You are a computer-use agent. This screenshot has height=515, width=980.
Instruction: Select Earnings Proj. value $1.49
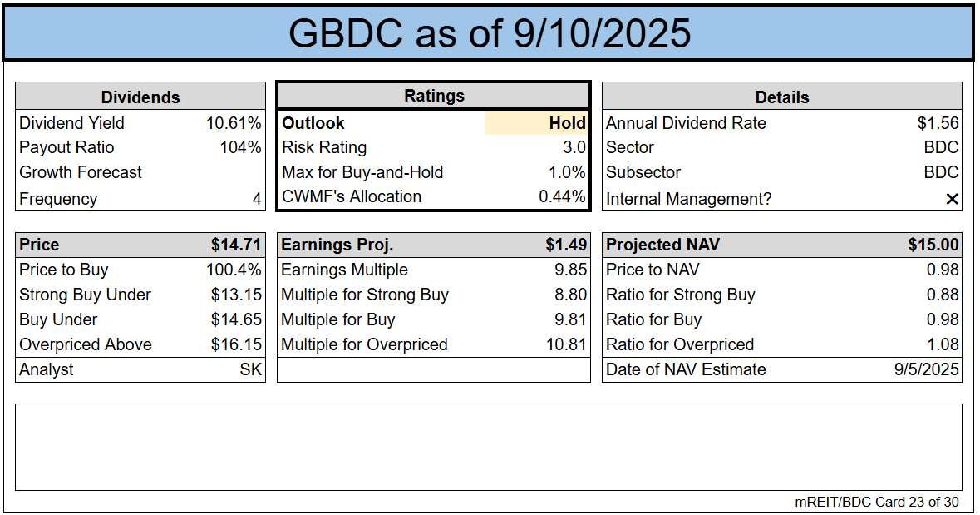[x=566, y=245]
